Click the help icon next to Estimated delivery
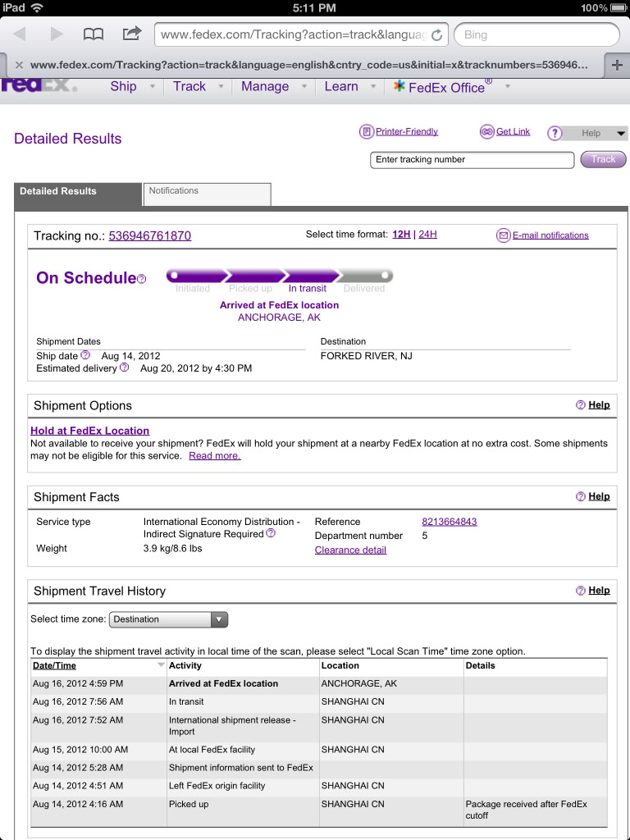Viewport: 630px width, 840px height. pos(125,367)
